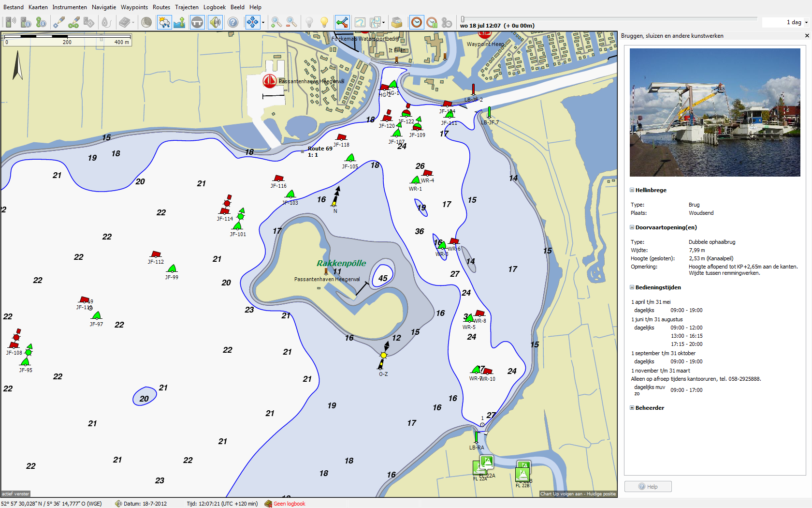Click 'Geen logbook' in status bar
This screenshot has width=812, height=508.
pyautogui.click(x=289, y=504)
